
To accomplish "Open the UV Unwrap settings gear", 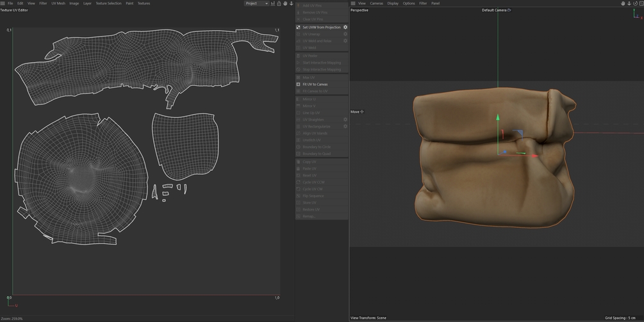I will (345, 34).
